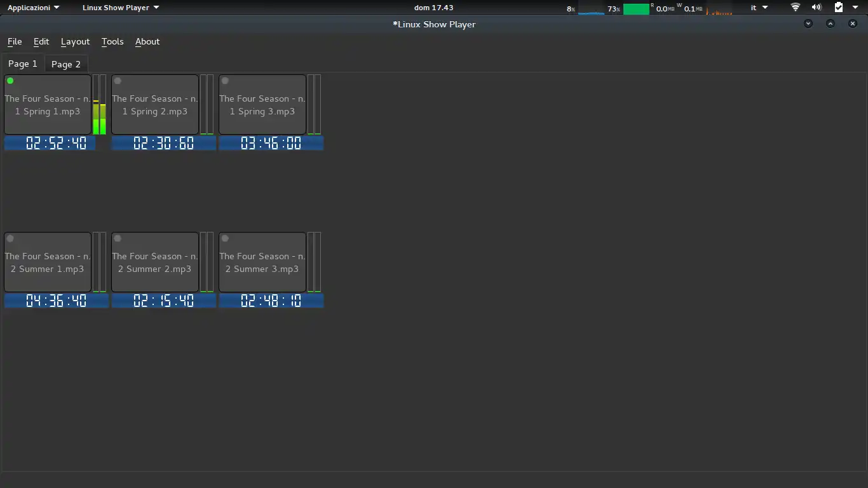
Task: Click the grey status dot on Summer 2
Action: 118,238
